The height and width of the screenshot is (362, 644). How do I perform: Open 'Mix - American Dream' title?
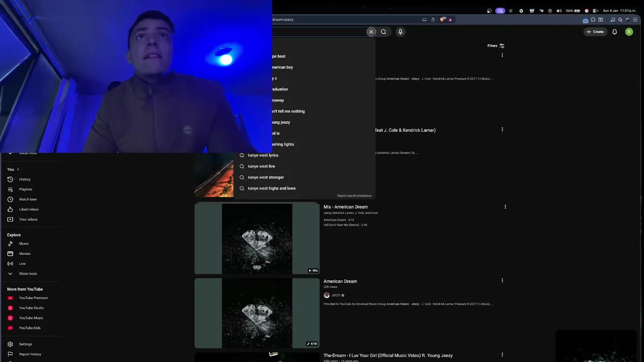click(x=346, y=207)
